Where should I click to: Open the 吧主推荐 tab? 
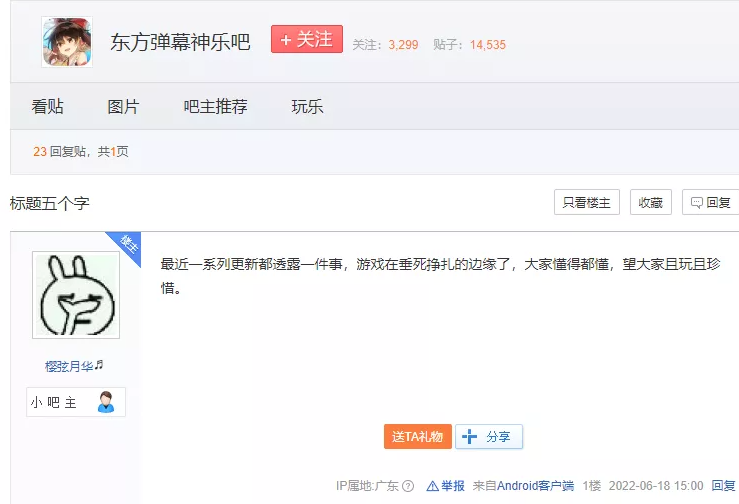[215, 106]
